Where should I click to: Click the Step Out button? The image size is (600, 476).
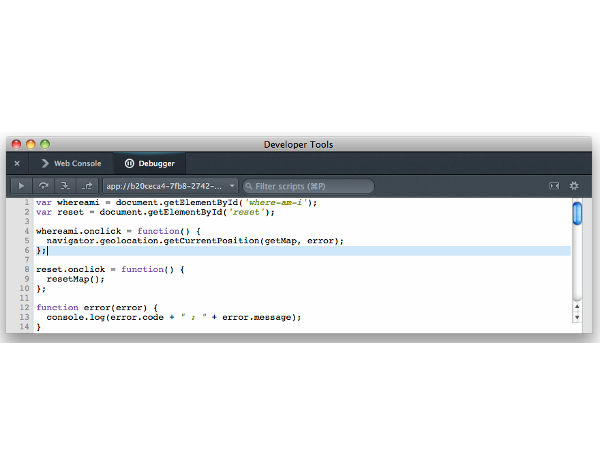pyautogui.click(x=87, y=186)
